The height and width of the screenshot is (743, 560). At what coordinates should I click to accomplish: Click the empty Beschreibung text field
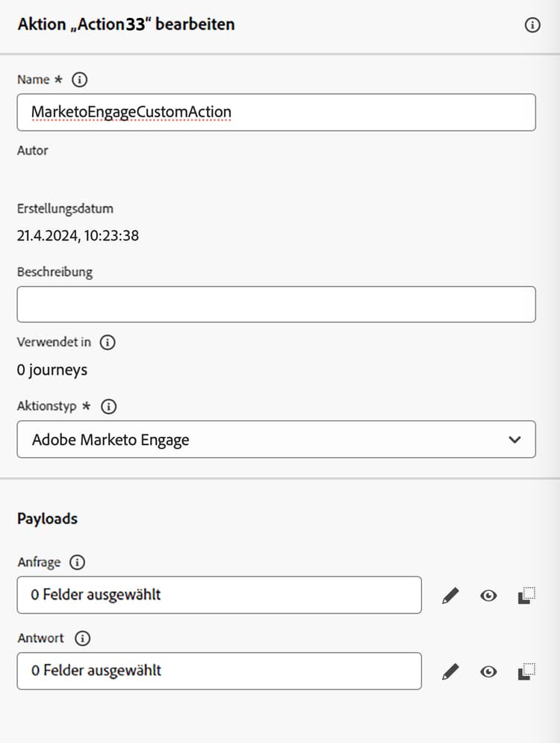276,304
